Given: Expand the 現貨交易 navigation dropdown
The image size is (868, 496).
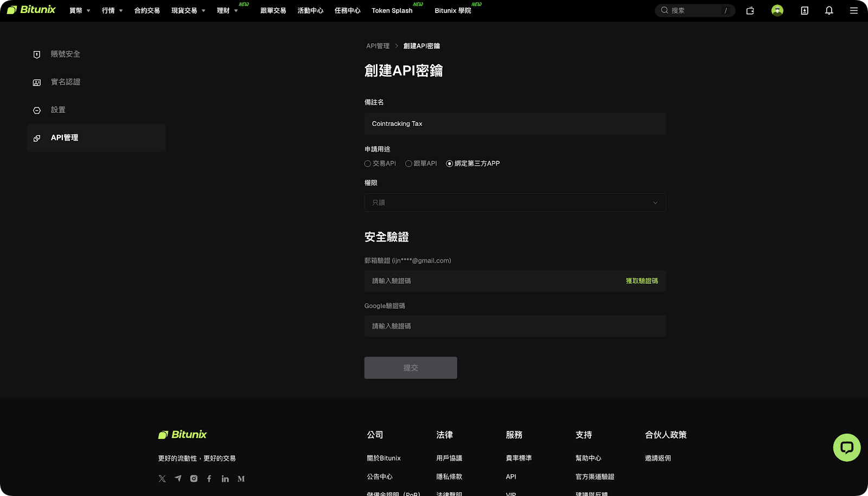Looking at the screenshot, I should (188, 10).
